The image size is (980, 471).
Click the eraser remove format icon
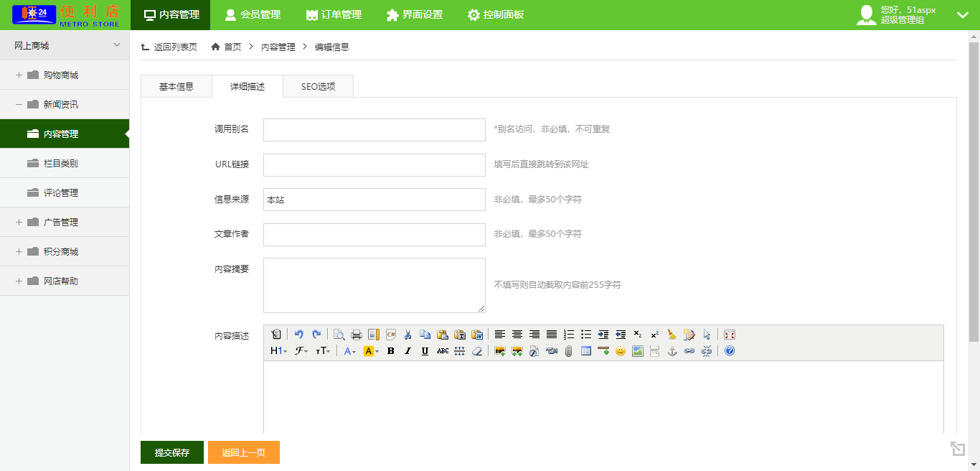[477, 351]
